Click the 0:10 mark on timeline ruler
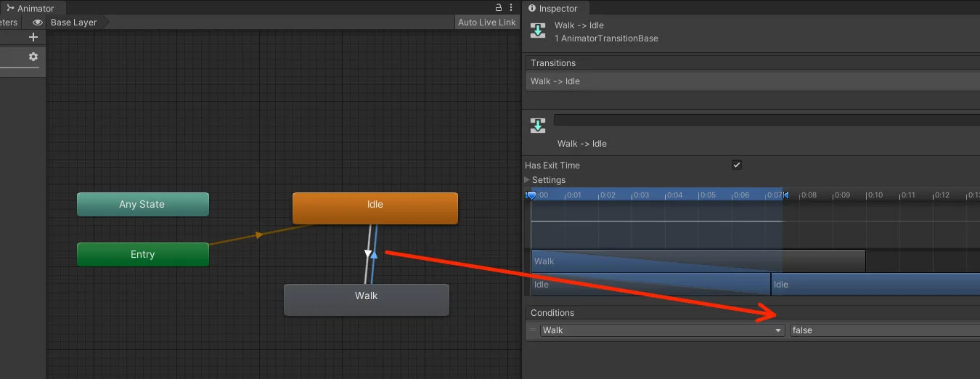980x379 pixels. click(x=875, y=195)
